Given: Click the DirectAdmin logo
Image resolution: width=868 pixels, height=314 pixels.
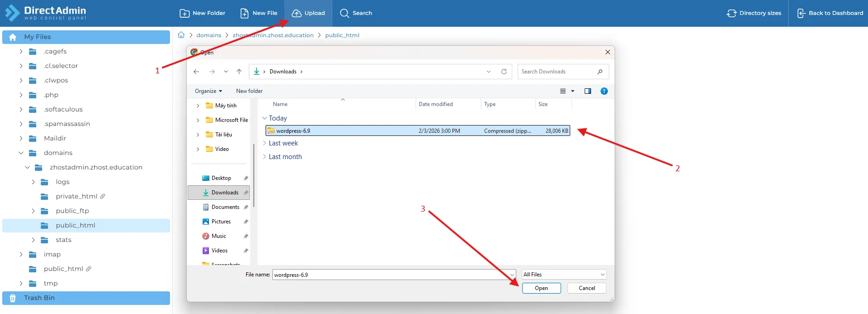Looking at the screenshot, I should tap(45, 13).
